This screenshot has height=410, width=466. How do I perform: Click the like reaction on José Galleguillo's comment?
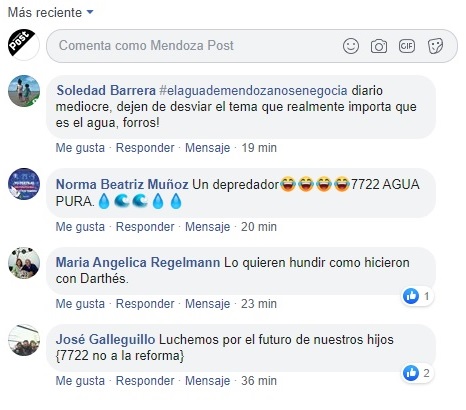pyautogui.click(x=417, y=373)
